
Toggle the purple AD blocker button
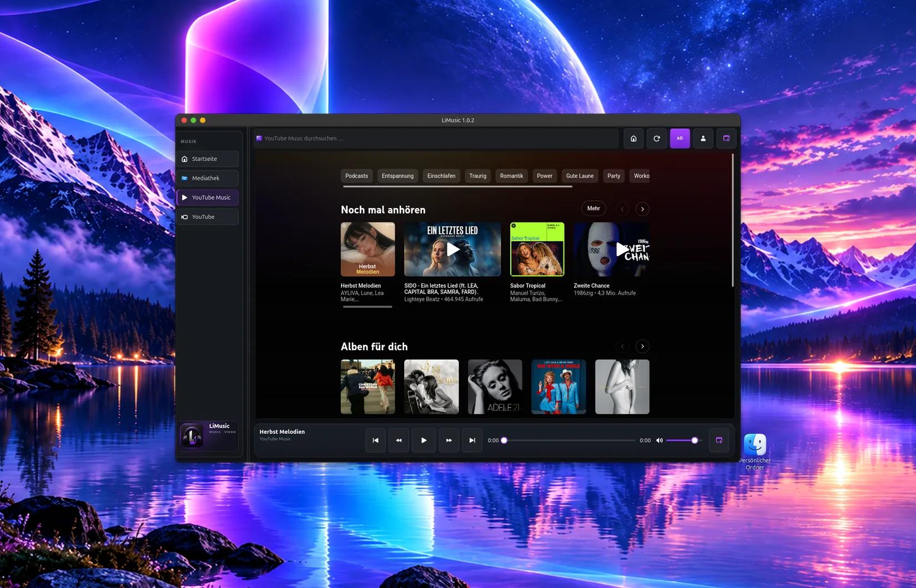680,139
